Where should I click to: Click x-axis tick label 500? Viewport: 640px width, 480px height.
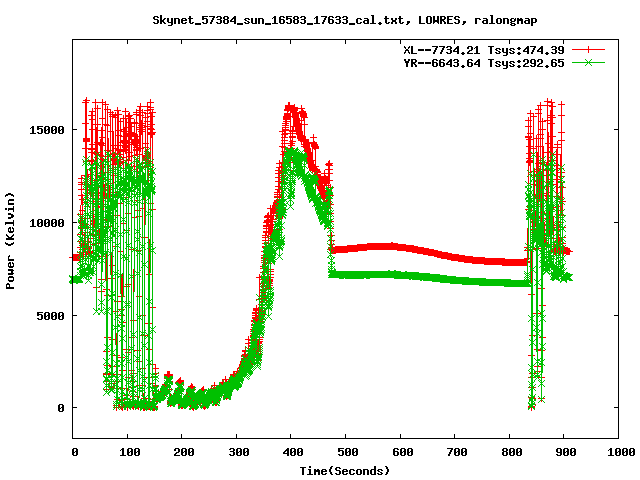[x=348, y=452]
